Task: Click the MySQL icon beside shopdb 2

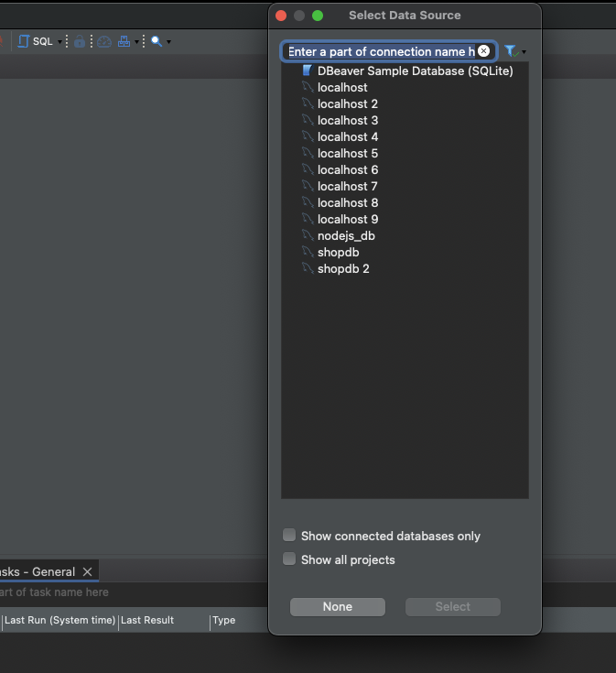Action: 308,268
